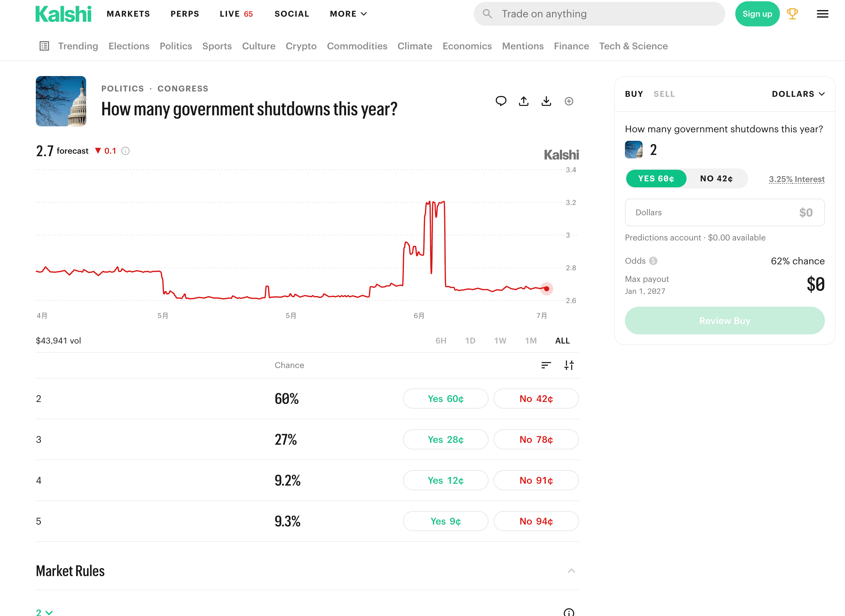Click Yes 28¢ for outcome 3
This screenshot has width=845, height=616.
point(446,440)
